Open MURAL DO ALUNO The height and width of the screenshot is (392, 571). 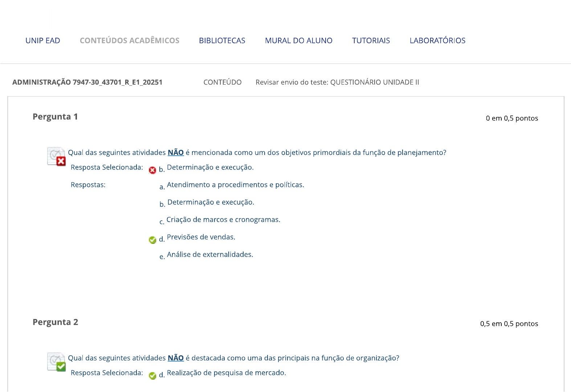[299, 41]
